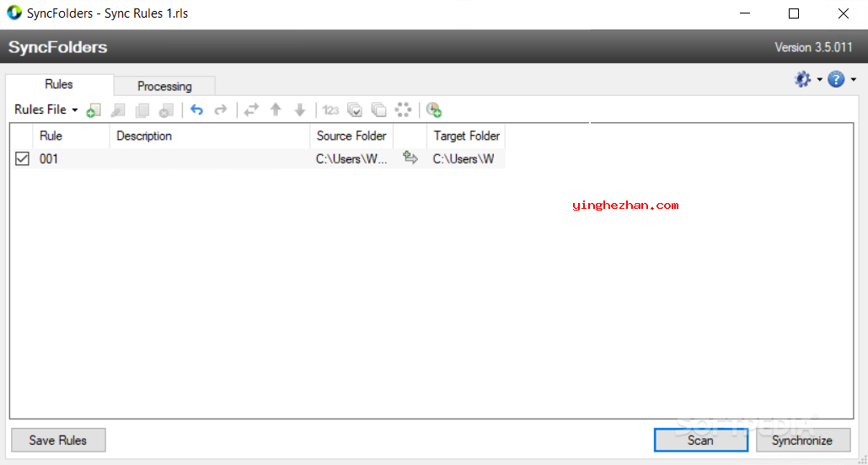Image resolution: width=868 pixels, height=465 pixels.
Task: Click the Scan button
Action: coord(700,440)
